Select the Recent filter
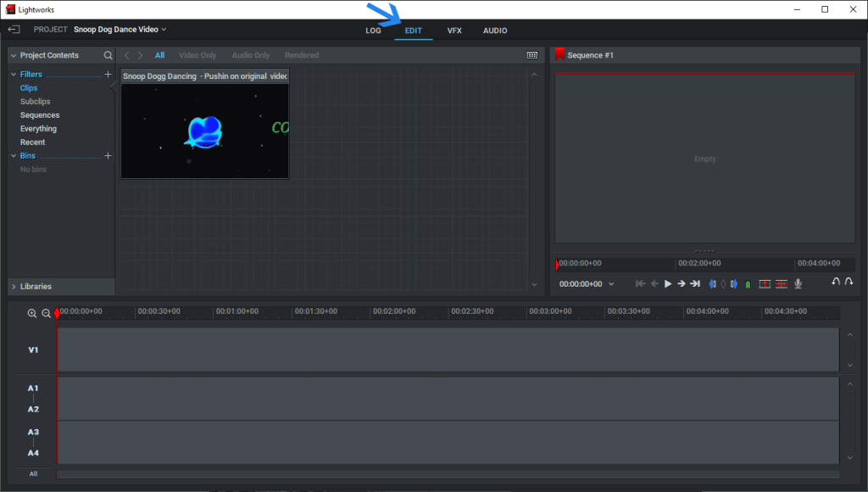Screen dimensions: 868x492 click(x=33, y=143)
